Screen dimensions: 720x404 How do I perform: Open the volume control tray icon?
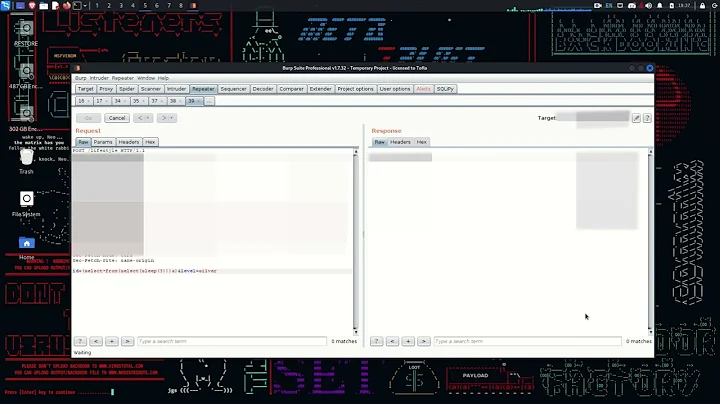click(x=648, y=6)
